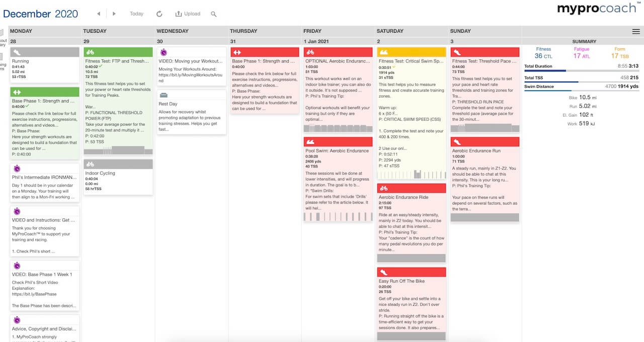The width and height of the screenshot is (644, 342).
Task: Open the calendar search magnifier
Action: [214, 14]
